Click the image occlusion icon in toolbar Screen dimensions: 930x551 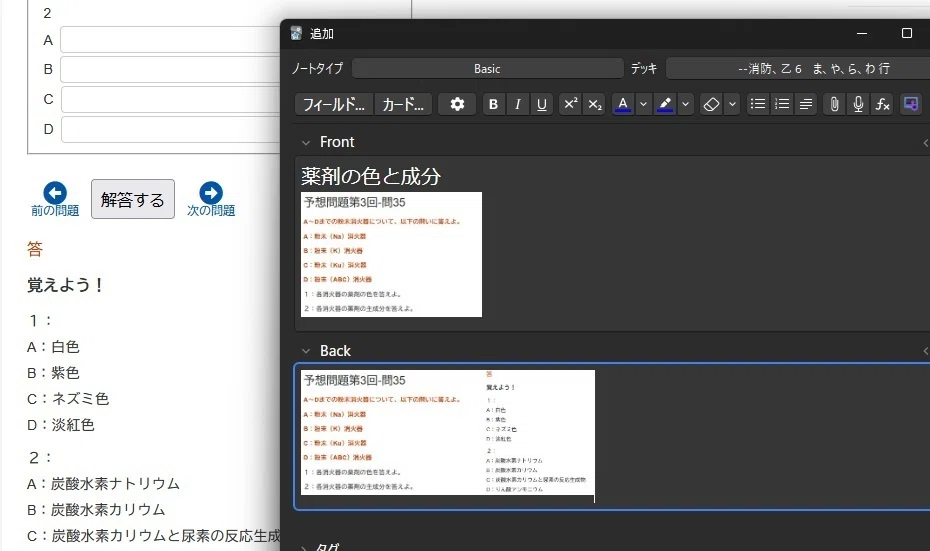910,104
